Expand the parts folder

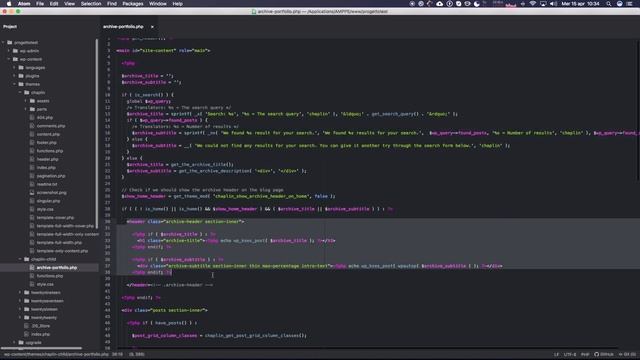click(x=26, y=109)
